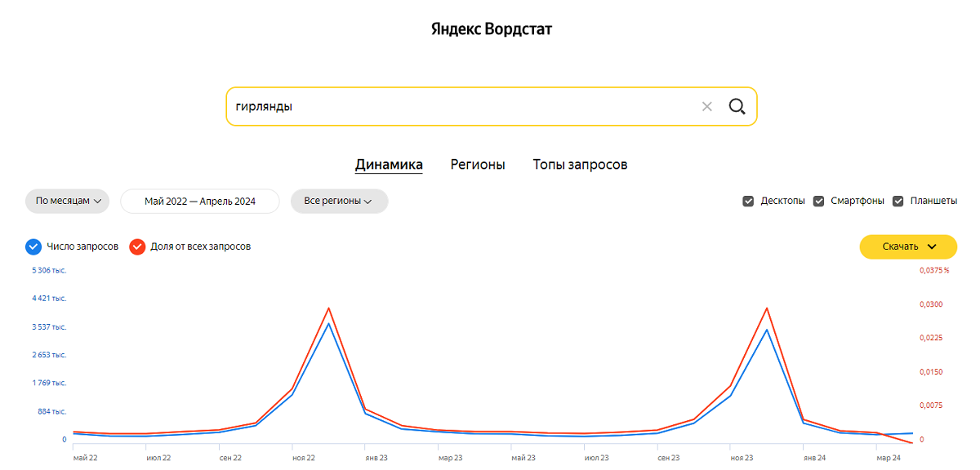Select the «Динамика» tab
The height and width of the screenshot is (470, 980).
[389, 164]
